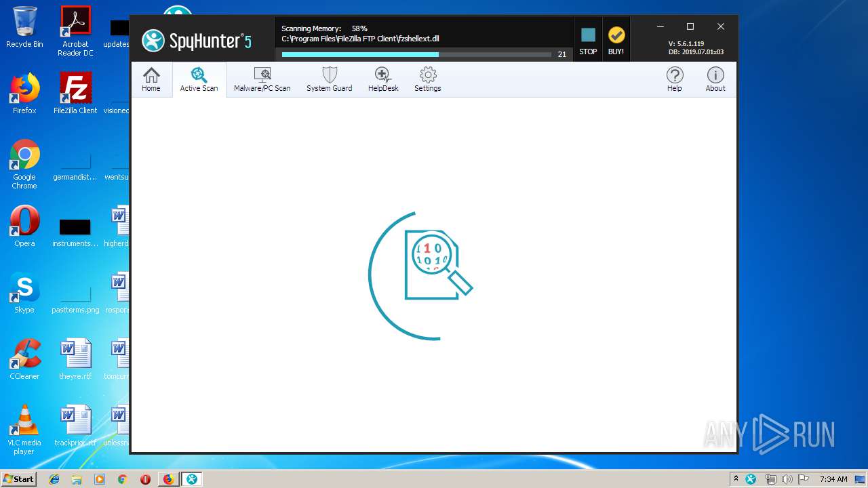Stop the running scan

pos(588,41)
